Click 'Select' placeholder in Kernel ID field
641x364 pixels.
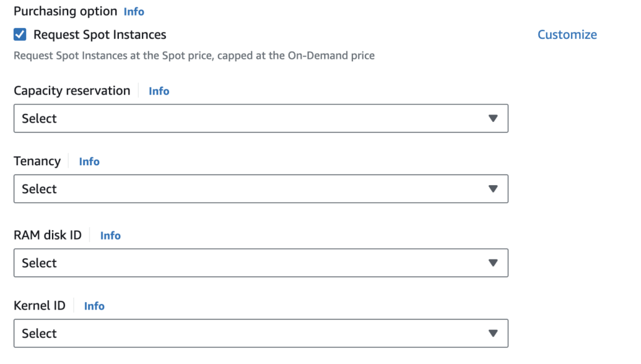39,333
